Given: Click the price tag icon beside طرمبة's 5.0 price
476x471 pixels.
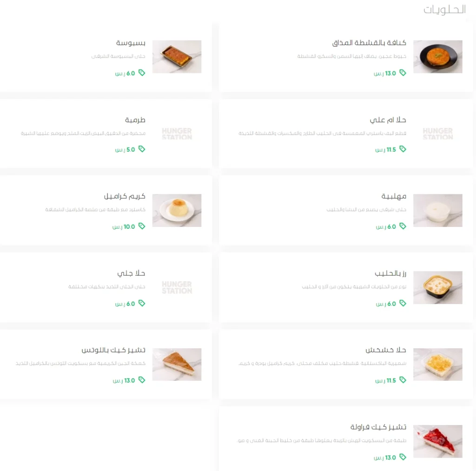Looking at the screenshot, I should pyautogui.click(x=142, y=149).
